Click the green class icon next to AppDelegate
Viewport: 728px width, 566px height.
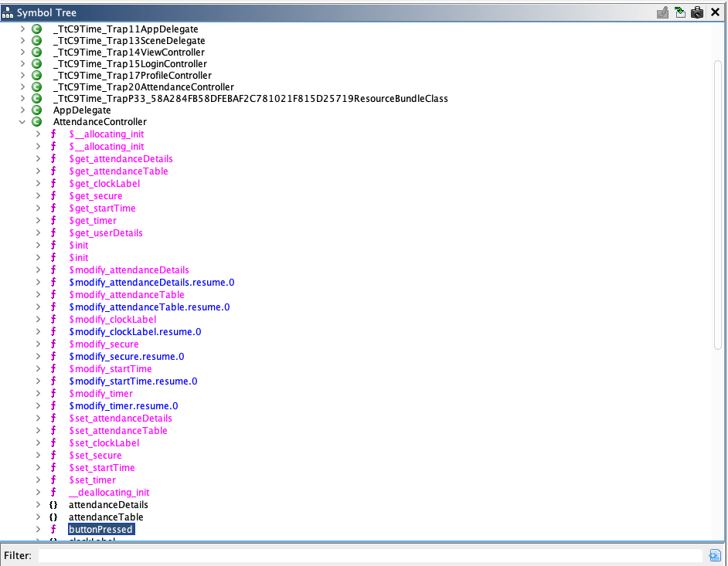click(x=36, y=110)
